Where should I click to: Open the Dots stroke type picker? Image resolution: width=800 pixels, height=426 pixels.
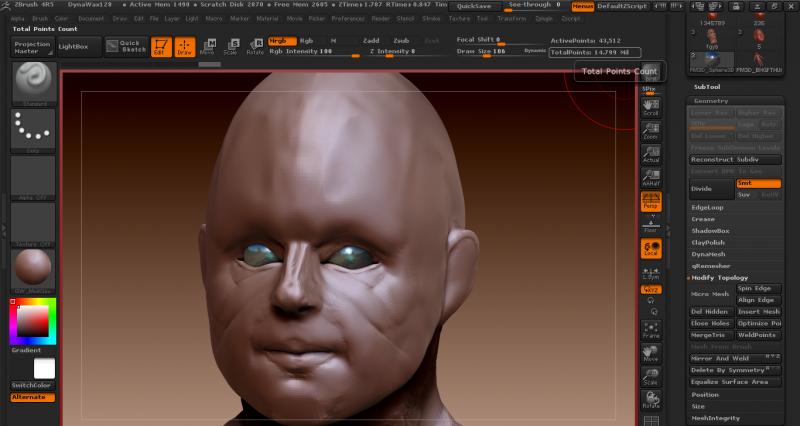click(x=33, y=131)
